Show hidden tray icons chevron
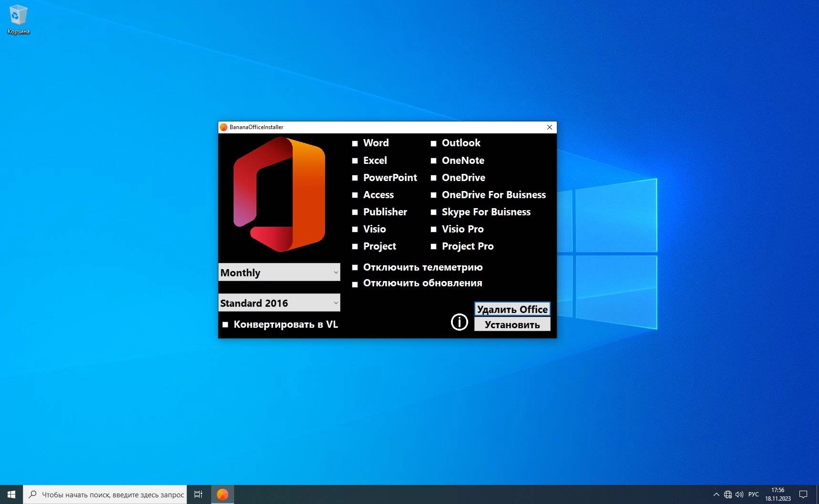 [716, 494]
